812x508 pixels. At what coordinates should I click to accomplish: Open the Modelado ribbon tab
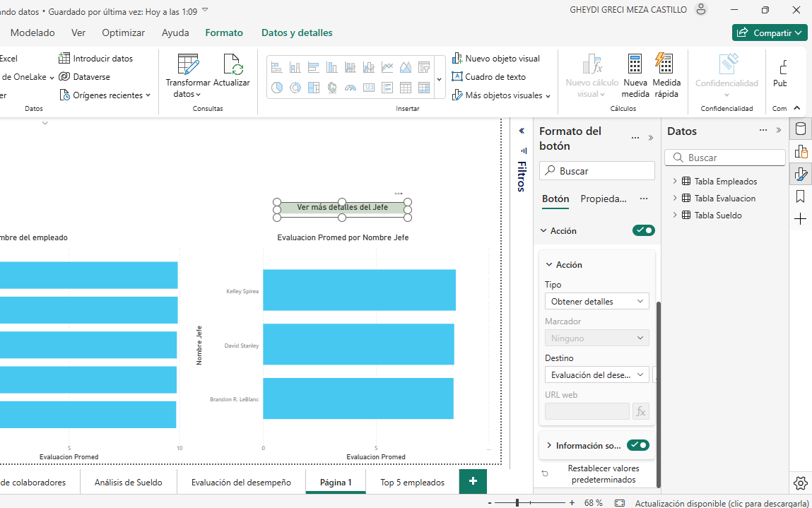coord(33,33)
